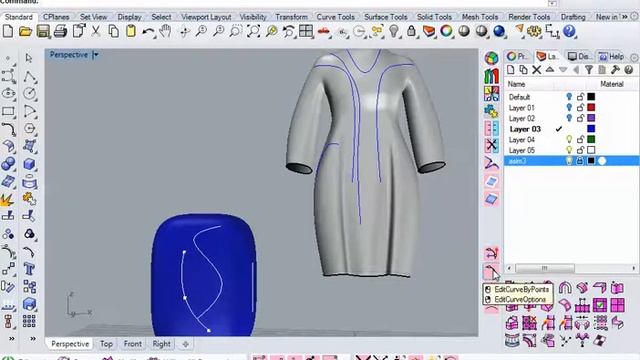The image size is (640, 360).
Task: Open Options with the gear icon
Action: pos(534,31)
